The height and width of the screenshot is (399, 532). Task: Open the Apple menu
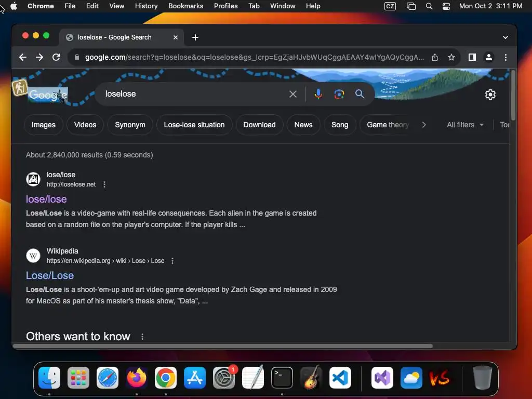(14, 6)
